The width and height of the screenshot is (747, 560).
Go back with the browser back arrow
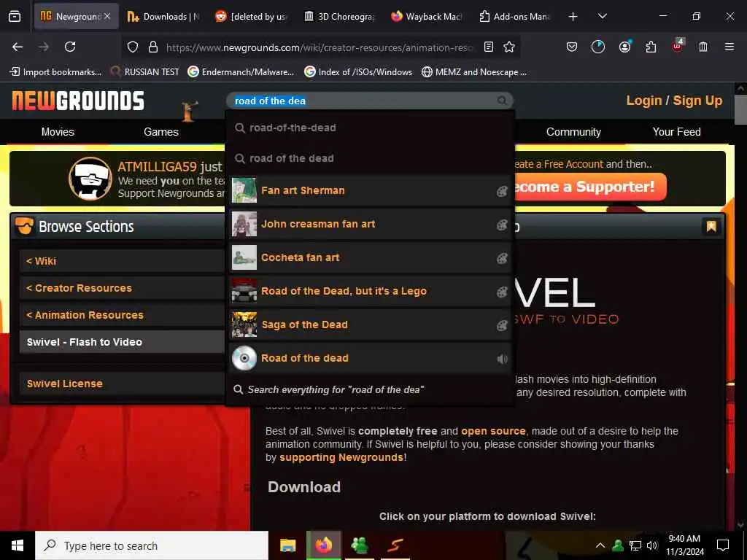coord(18,47)
